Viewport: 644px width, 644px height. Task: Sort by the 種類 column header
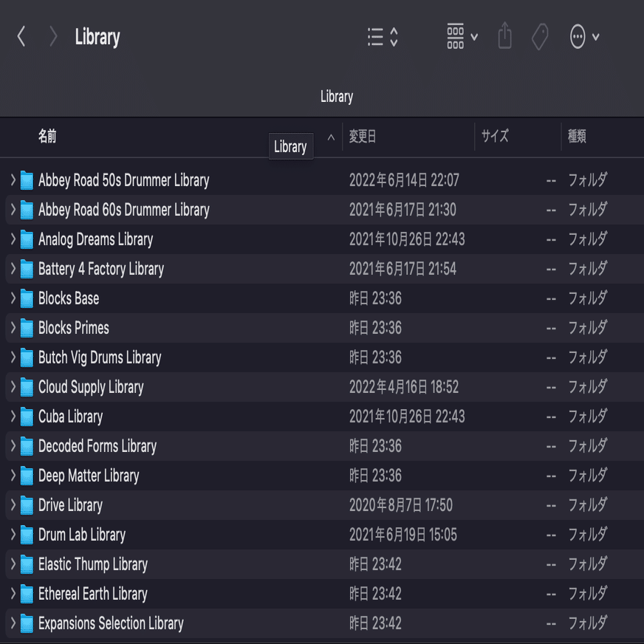pos(577,136)
